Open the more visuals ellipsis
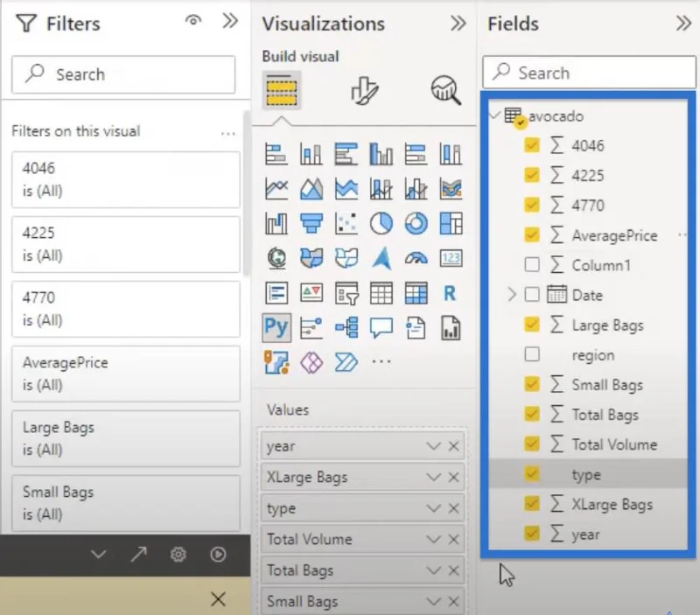Image resolution: width=700 pixels, height=615 pixels. coord(381,361)
